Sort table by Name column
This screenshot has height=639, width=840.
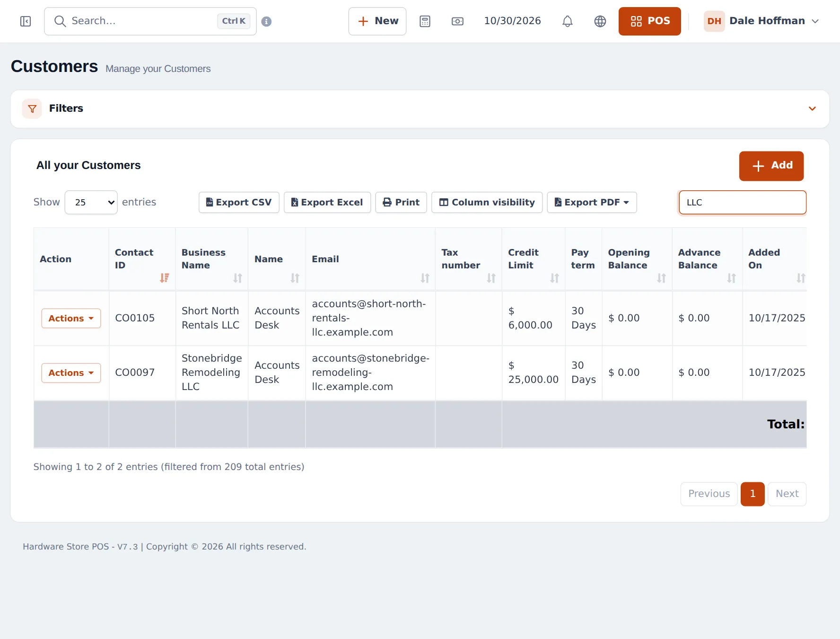click(277, 259)
